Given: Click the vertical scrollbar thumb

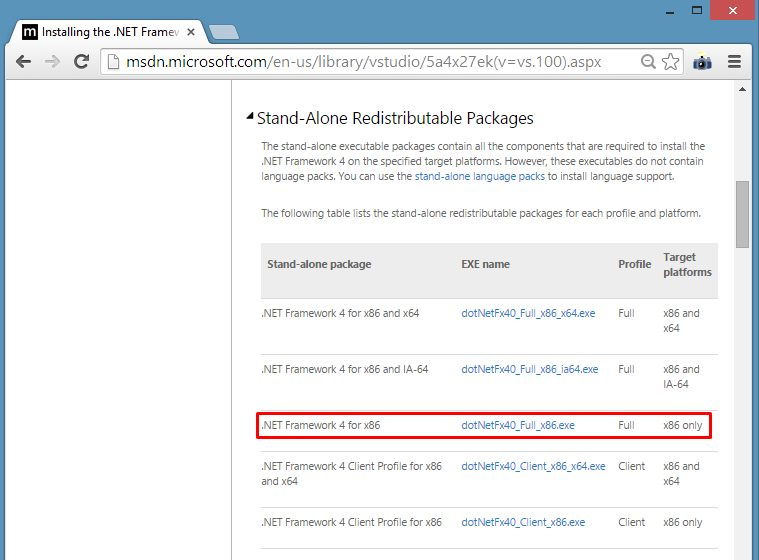Looking at the screenshot, I should pyautogui.click(x=742, y=214).
